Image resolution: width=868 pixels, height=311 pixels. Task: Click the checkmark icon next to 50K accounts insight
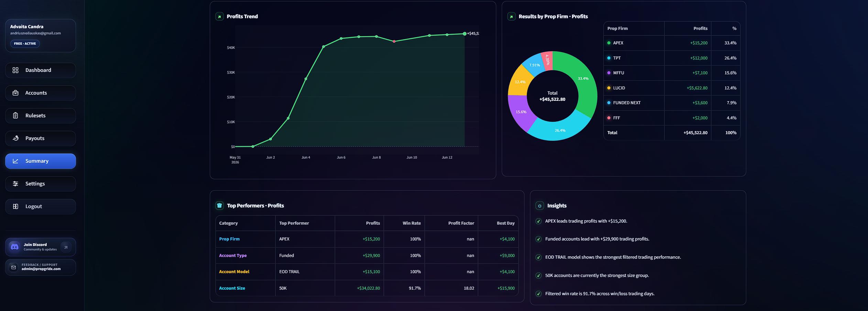pos(539,276)
